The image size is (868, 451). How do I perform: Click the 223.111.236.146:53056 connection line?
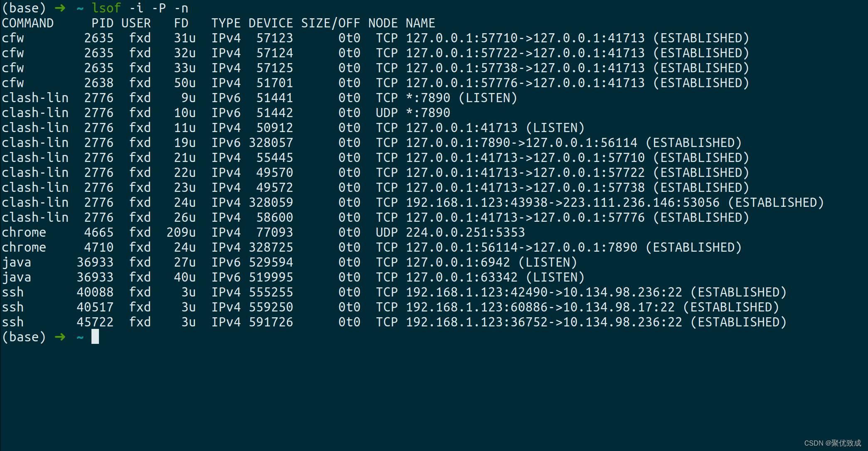tap(615, 203)
